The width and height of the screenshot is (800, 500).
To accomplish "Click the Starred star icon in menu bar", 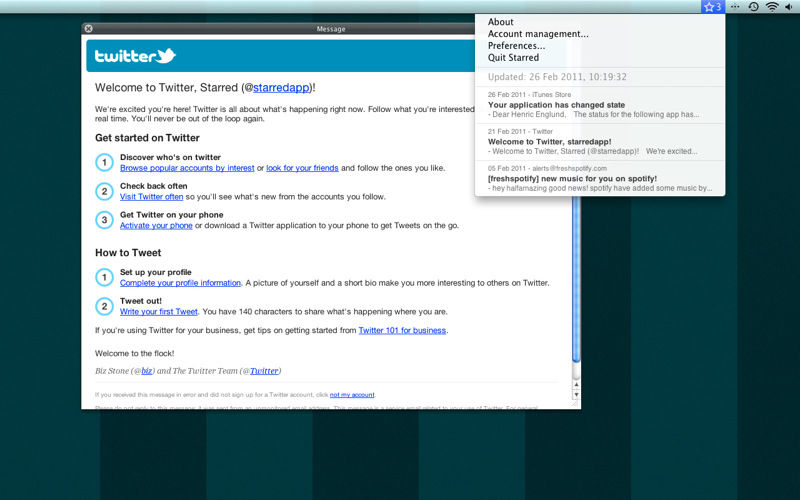I will click(x=713, y=7).
